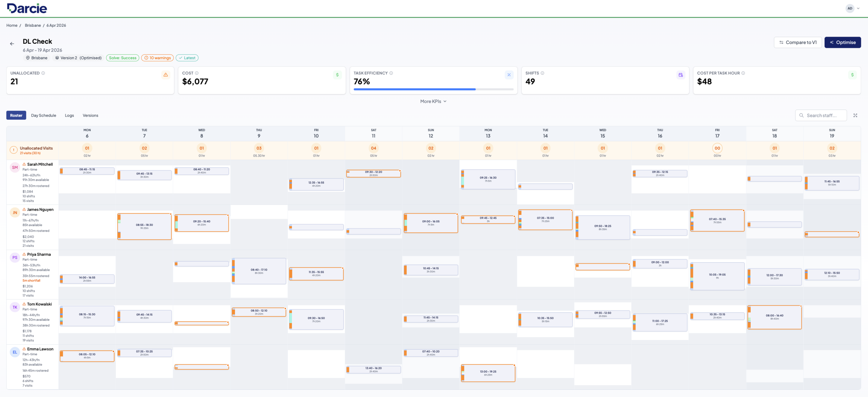Select Tom Kowalski's 08:15 - 15:30 shift

[87, 316]
